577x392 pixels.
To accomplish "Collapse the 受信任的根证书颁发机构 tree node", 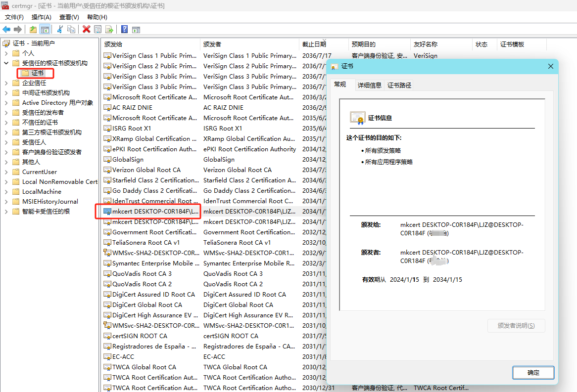I will tap(5, 63).
